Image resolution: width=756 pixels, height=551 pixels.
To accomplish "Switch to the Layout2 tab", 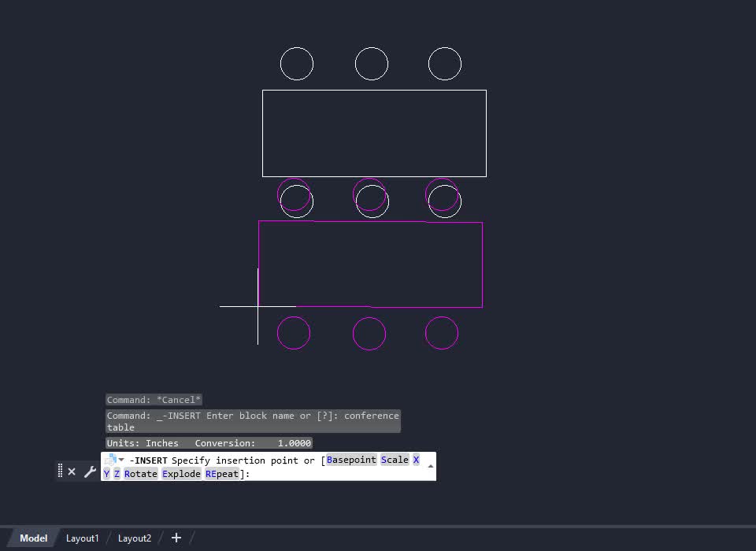I will point(135,538).
